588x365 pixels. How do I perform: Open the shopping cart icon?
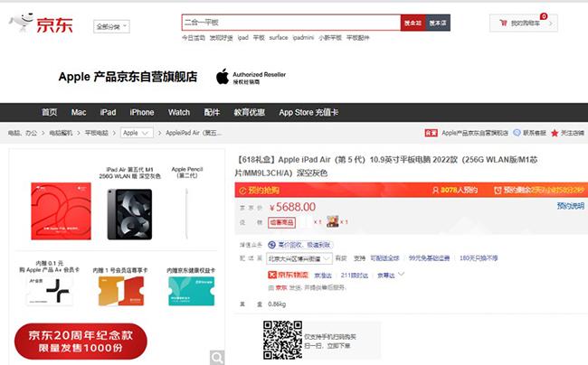[503, 23]
